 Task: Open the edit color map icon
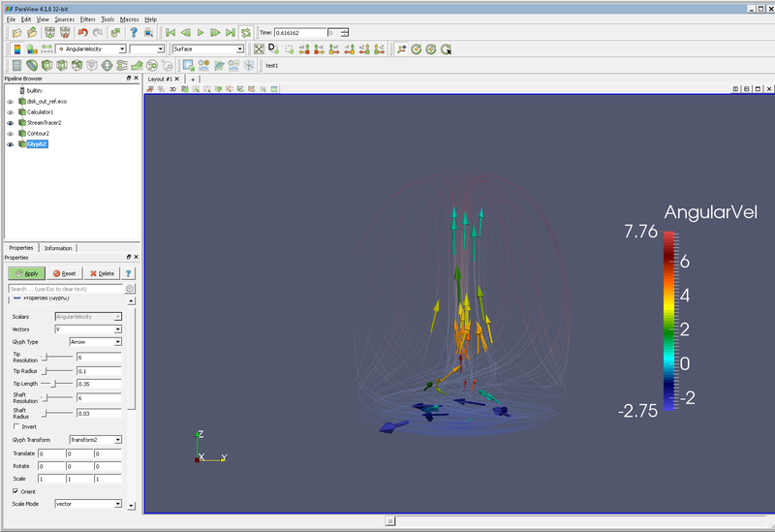coord(32,49)
